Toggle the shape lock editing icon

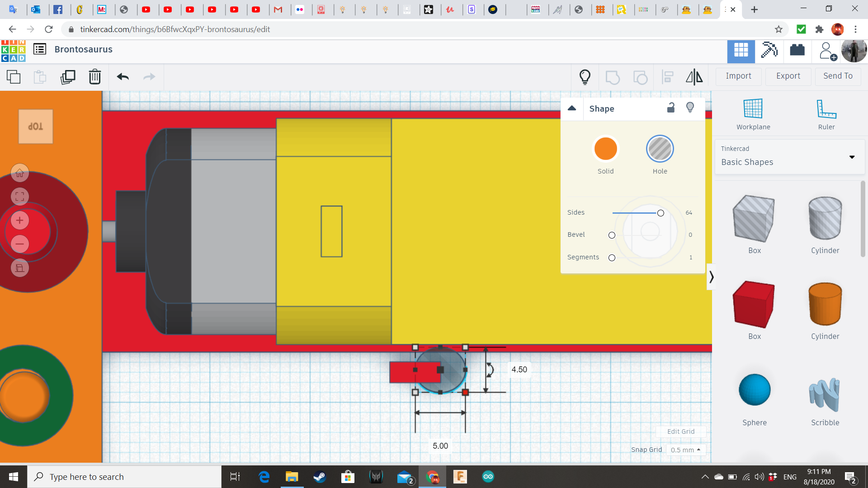(x=671, y=108)
